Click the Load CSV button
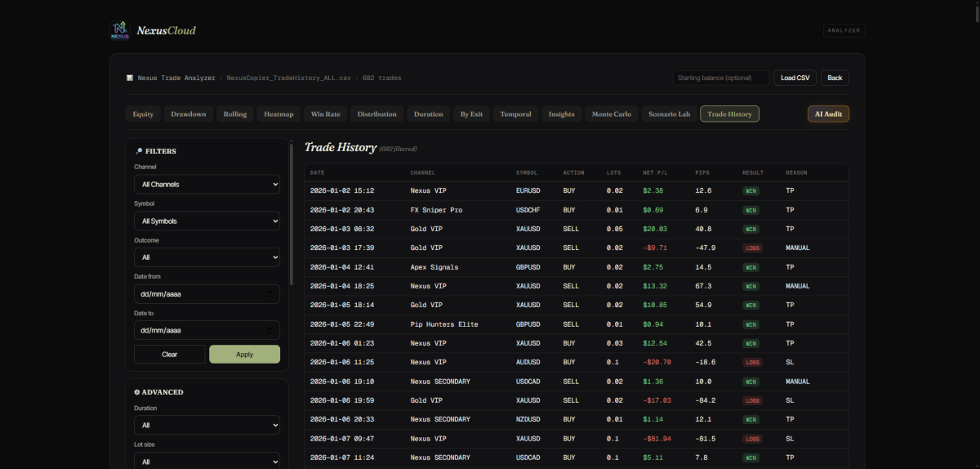 point(795,78)
